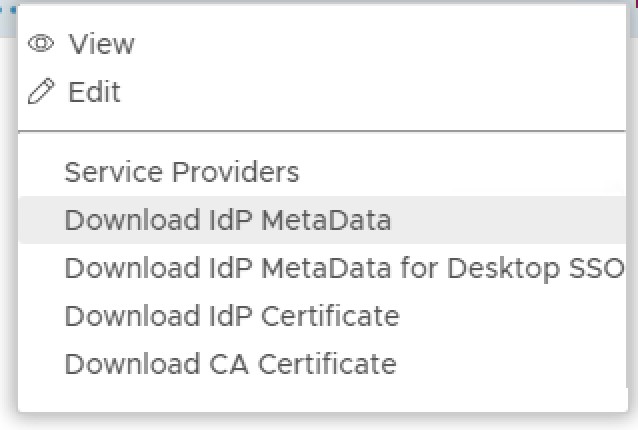Viewport: 638px width, 430px height.
Task: Download the IdP certificate file
Action: coord(231,316)
